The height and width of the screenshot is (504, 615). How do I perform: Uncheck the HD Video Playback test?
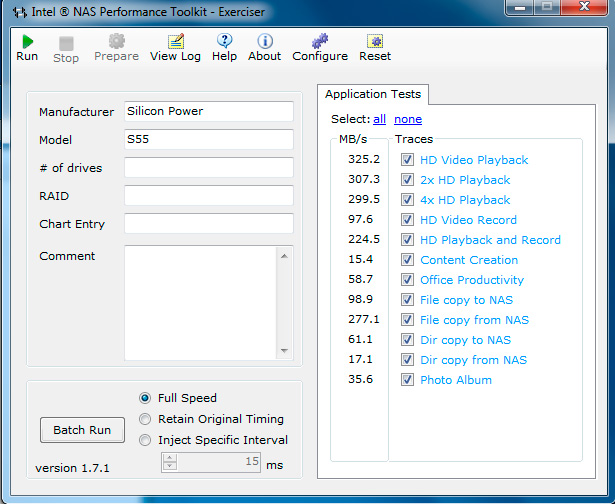407,160
